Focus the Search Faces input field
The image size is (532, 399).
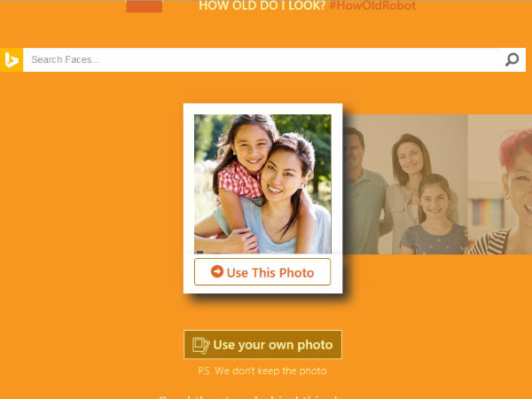tap(262, 59)
